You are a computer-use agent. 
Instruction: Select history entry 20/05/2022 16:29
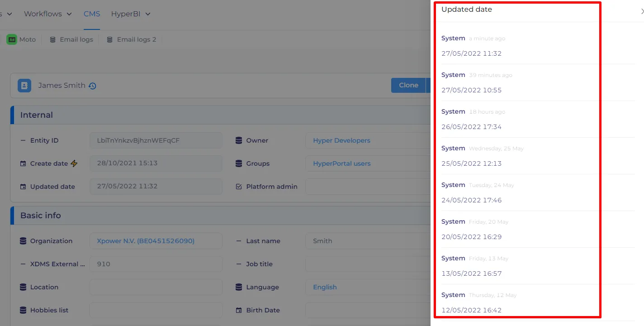[471, 237]
